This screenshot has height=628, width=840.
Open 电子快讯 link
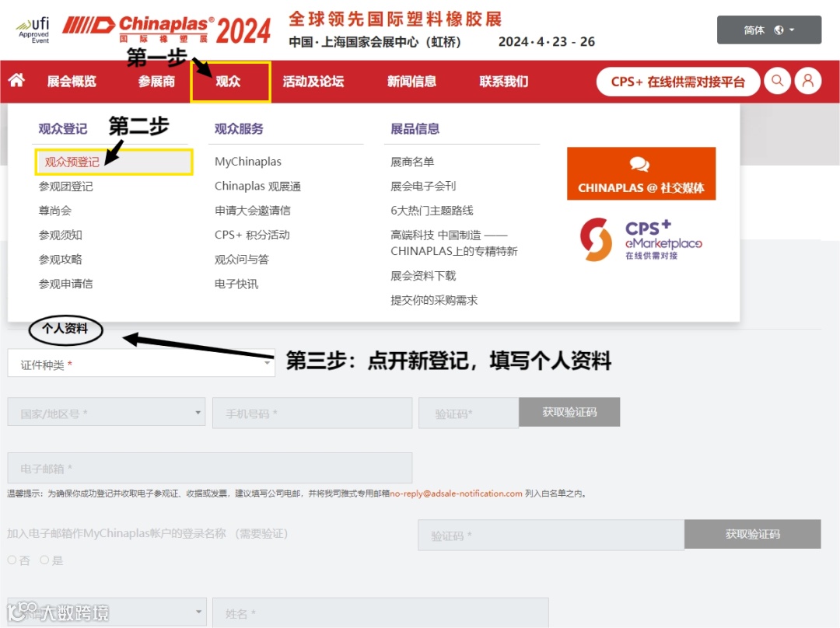click(236, 284)
